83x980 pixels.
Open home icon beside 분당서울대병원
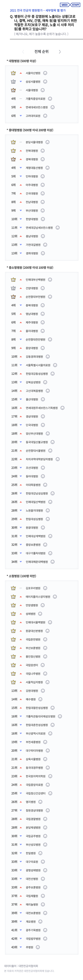pos(47,142)
